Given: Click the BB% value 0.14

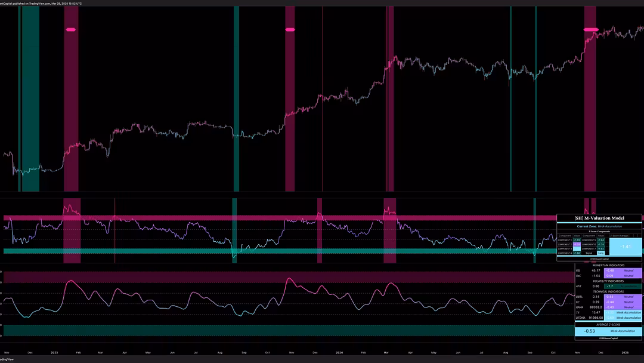Looking at the screenshot, I should click(596, 297).
